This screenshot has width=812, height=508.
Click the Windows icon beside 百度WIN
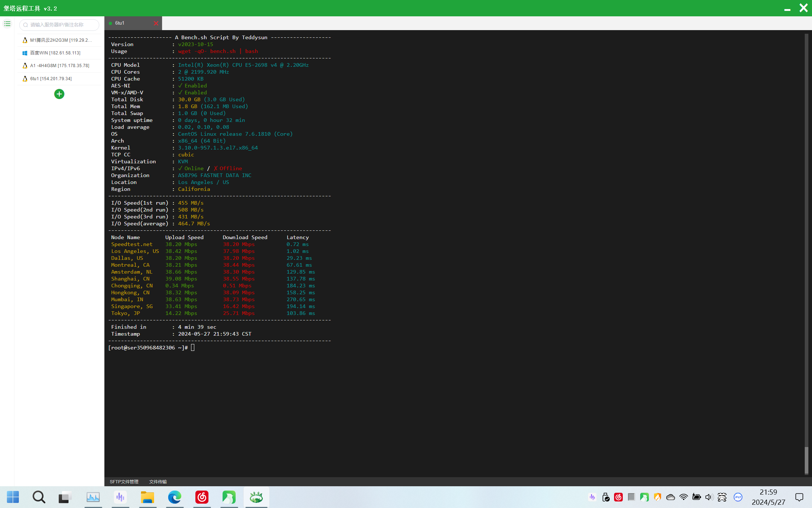click(25, 53)
